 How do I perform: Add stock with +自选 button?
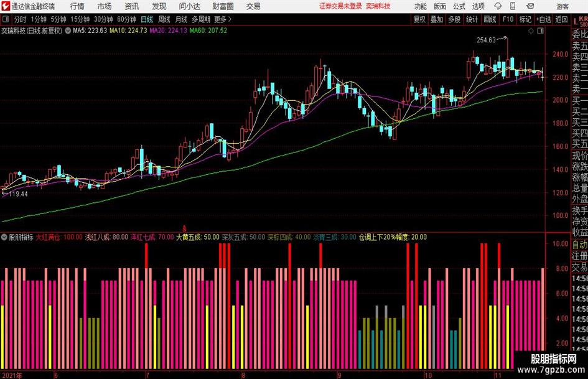543,19
